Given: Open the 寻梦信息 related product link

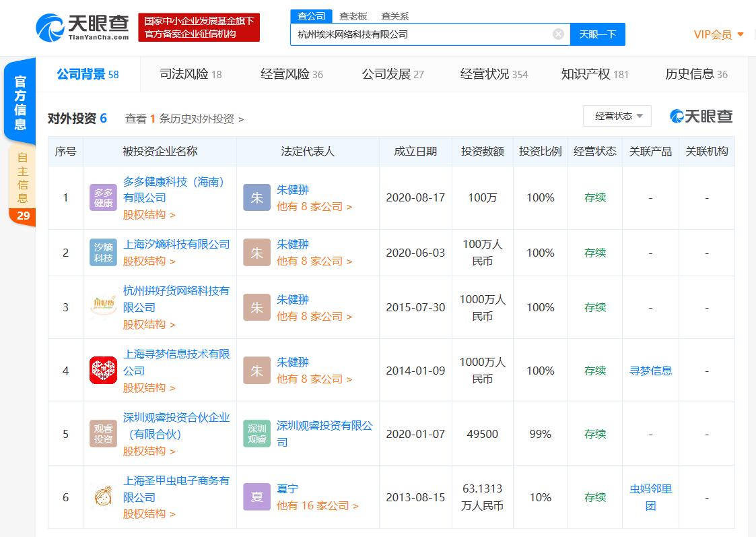Looking at the screenshot, I should [650, 371].
